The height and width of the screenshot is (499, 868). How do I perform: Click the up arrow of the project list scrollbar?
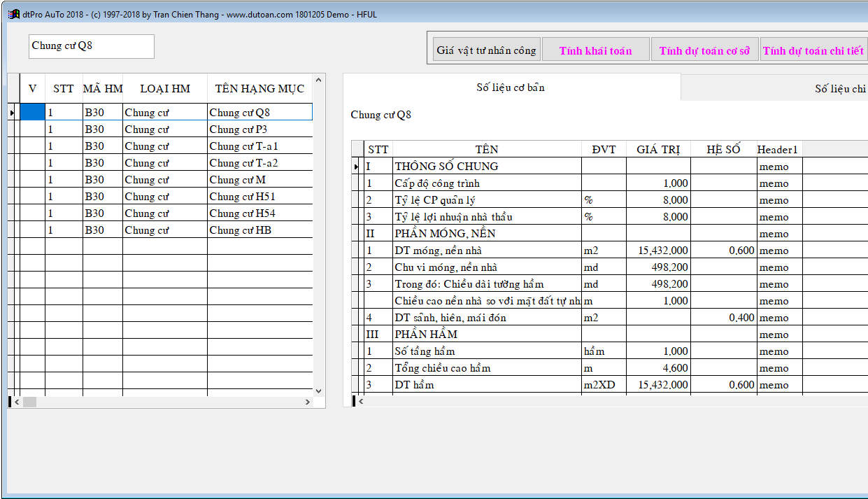(x=318, y=80)
